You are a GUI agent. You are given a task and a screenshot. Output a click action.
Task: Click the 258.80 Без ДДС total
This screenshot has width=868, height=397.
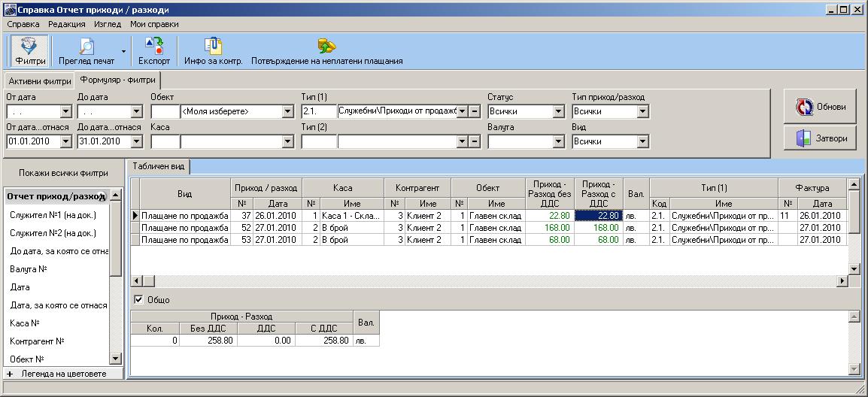(x=208, y=341)
